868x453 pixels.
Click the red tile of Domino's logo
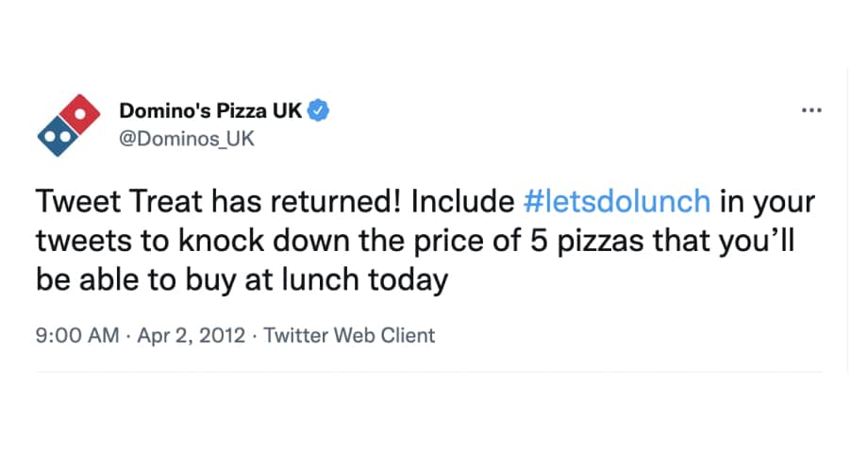tap(80, 114)
